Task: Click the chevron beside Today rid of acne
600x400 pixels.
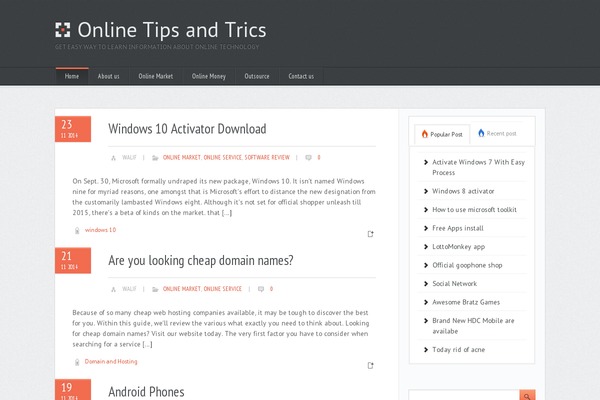Action: point(426,350)
